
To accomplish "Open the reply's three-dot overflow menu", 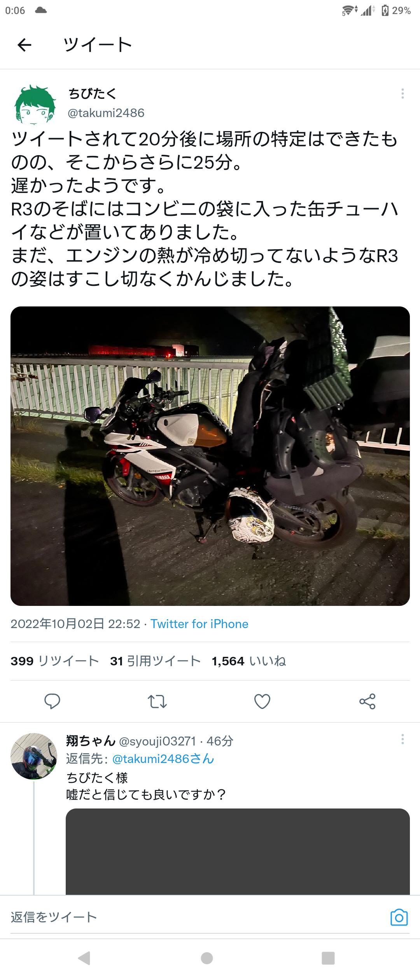I will [402, 739].
